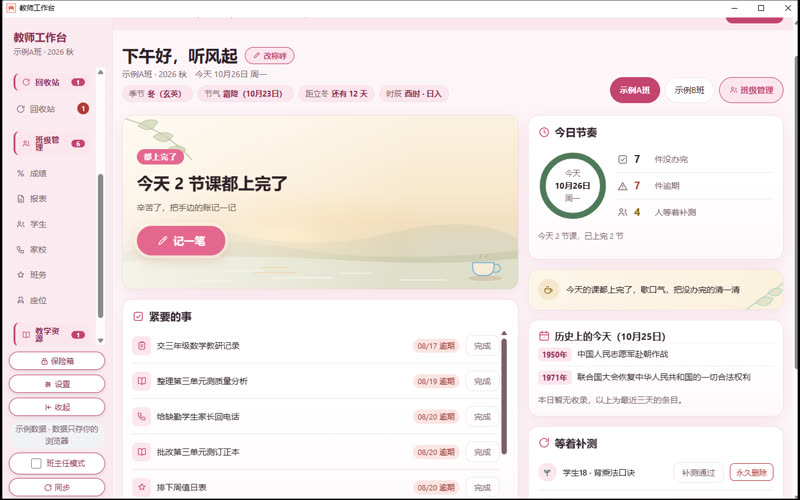
Task: Click the clipboard icon of 交三年级数学教研记录
Action: click(141, 345)
